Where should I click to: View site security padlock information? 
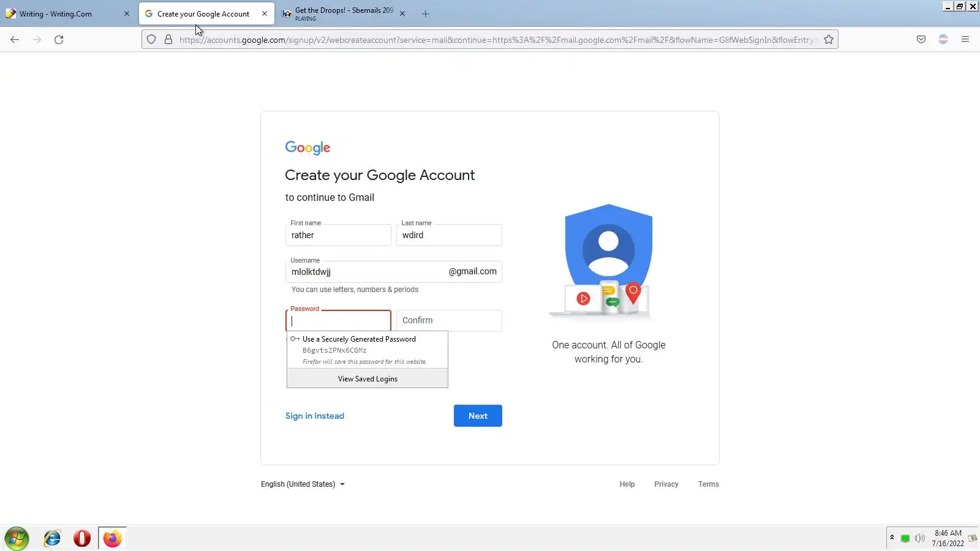tap(168, 40)
